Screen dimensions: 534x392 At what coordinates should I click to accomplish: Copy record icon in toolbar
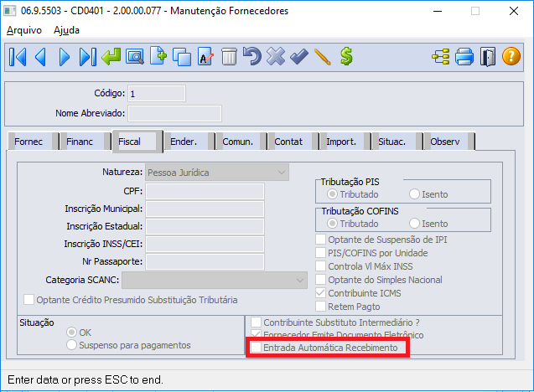click(x=182, y=57)
